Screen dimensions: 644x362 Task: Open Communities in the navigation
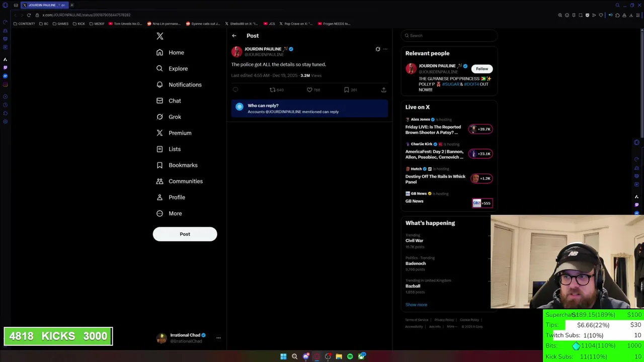pos(179,181)
